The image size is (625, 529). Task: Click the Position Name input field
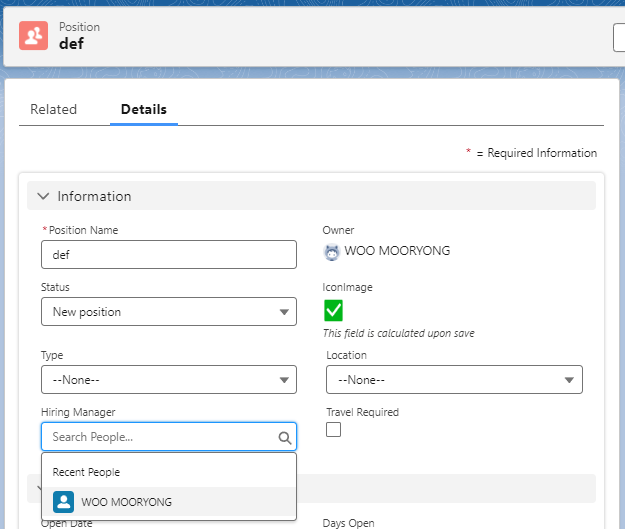click(169, 255)
